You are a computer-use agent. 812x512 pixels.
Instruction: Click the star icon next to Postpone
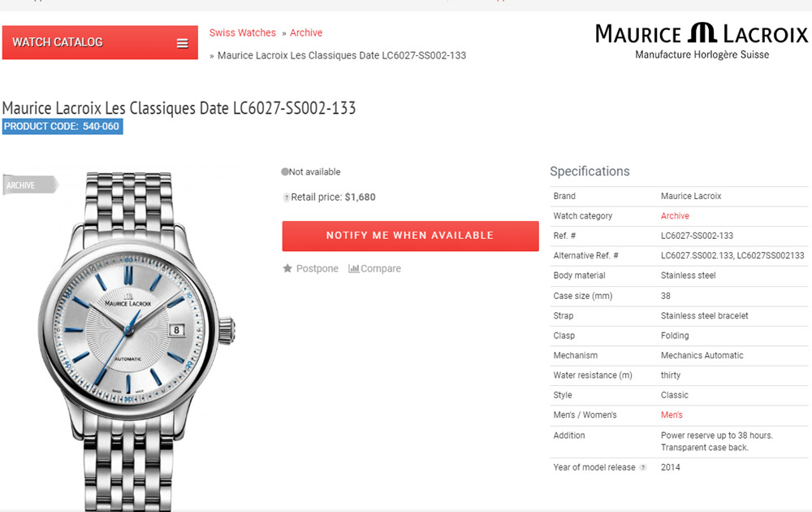point(287,268)
